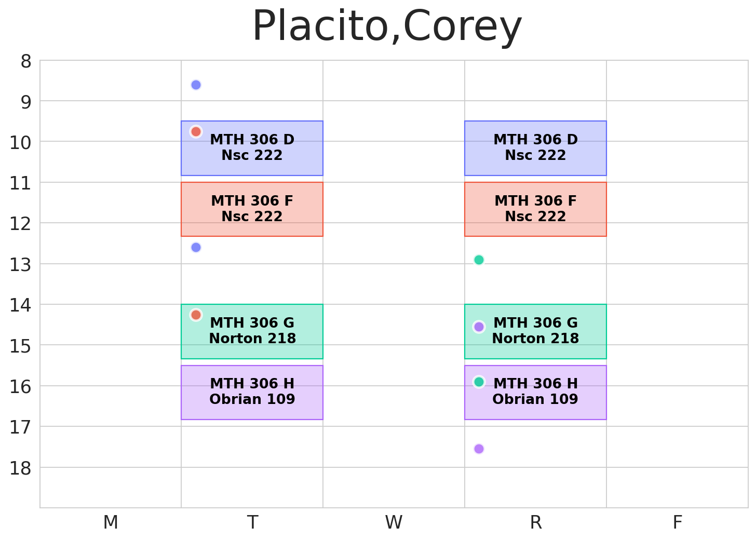This screenshot has height=540, width=756.
Task: Select the Tuesday MTH 306 H Obrian block
Action: pos(252,392)
